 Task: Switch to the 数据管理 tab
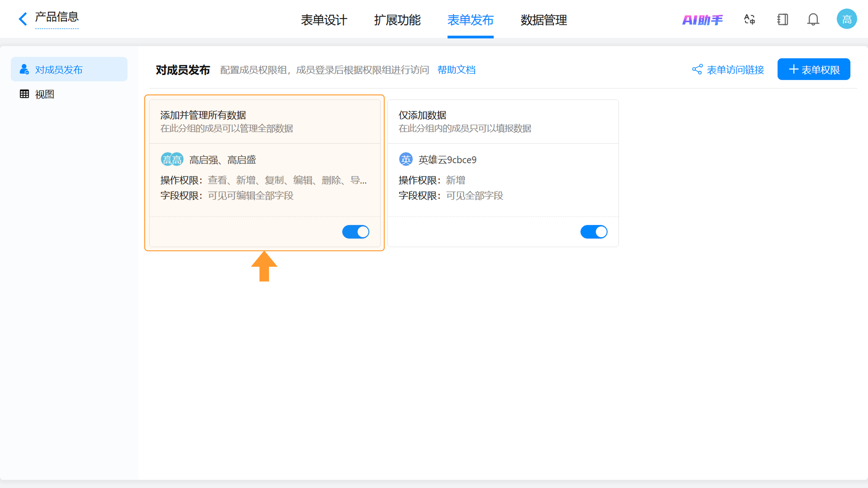543,20
